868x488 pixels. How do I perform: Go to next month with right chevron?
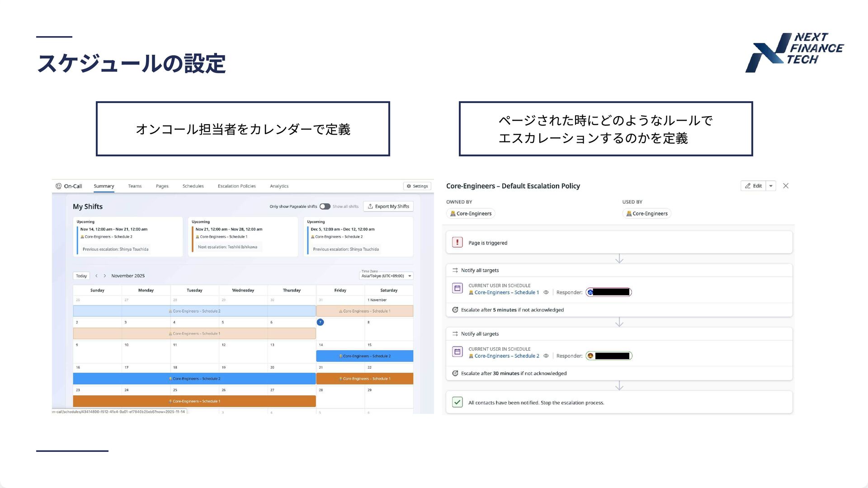[x=105, y=276]
